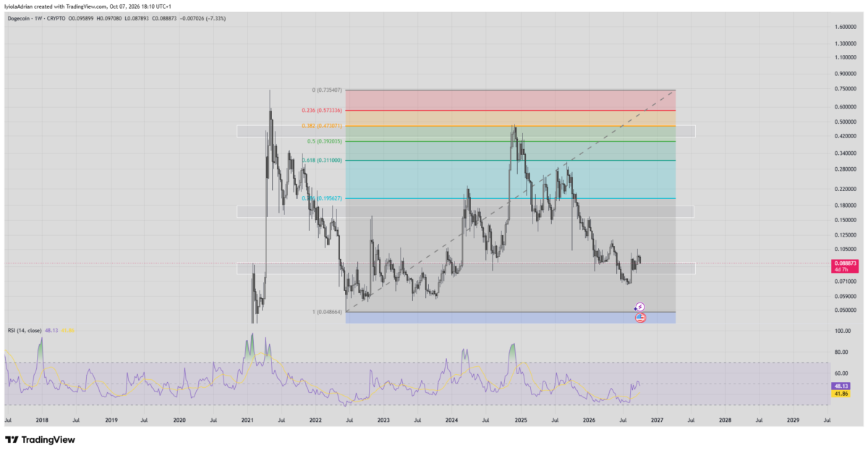Viewport: 868px width, 453px height.
Task: Click the 0.750000 price axis label
Action: (x=846, y=89)
